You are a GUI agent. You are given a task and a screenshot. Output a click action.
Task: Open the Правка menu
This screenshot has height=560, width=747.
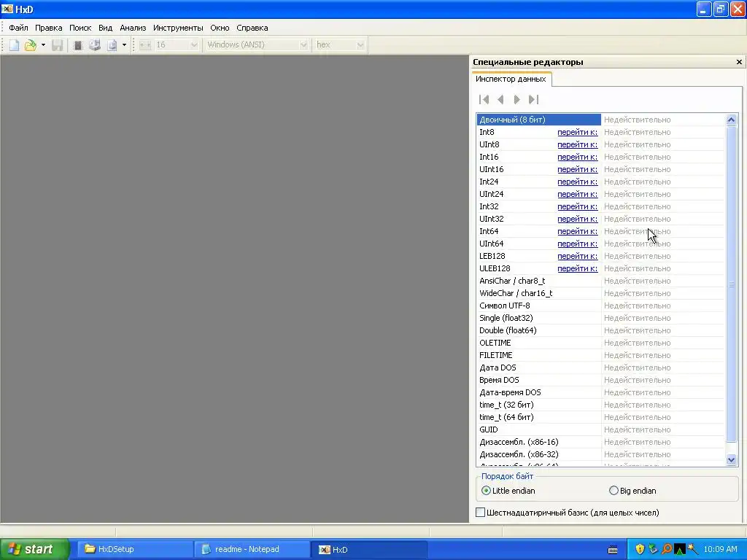(x=49, y=28)
